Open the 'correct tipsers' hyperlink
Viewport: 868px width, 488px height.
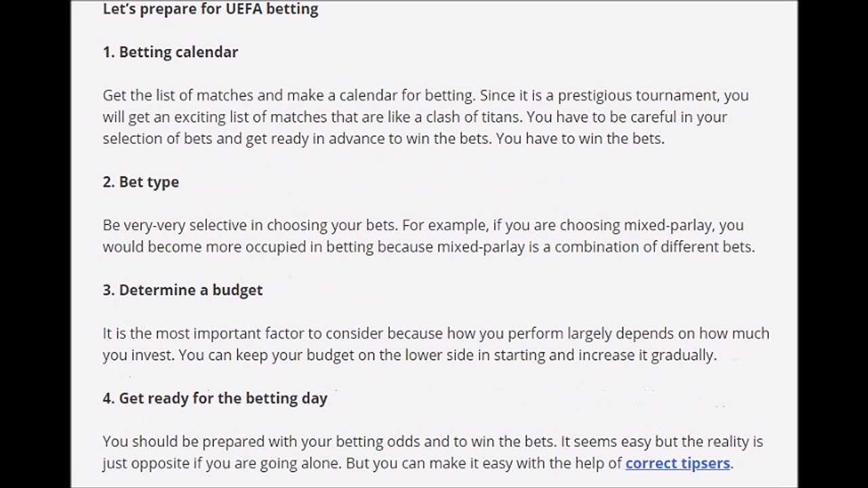[x=678, y=464]
